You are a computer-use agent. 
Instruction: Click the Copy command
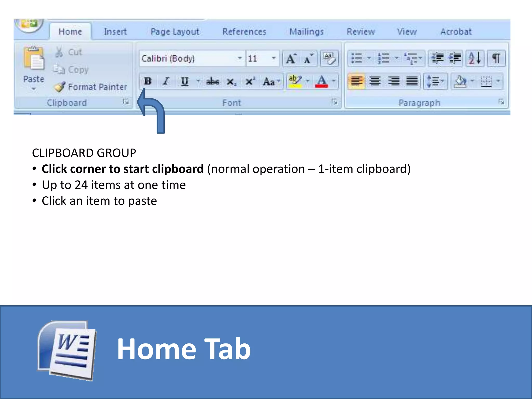click(71, 70)
